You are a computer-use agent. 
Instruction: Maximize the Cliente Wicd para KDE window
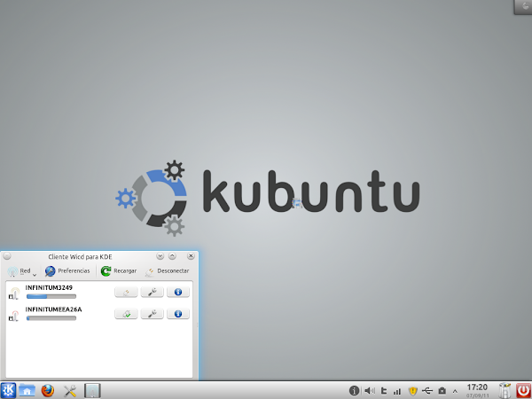coord(172,256)
